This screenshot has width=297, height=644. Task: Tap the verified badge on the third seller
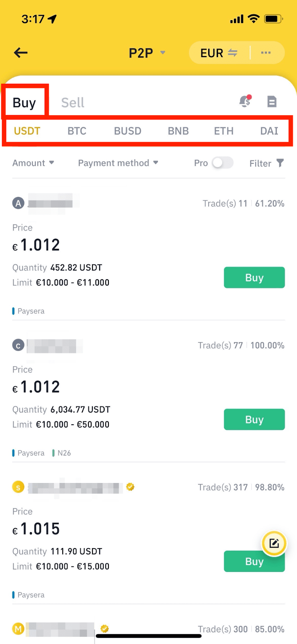point(130,487)
